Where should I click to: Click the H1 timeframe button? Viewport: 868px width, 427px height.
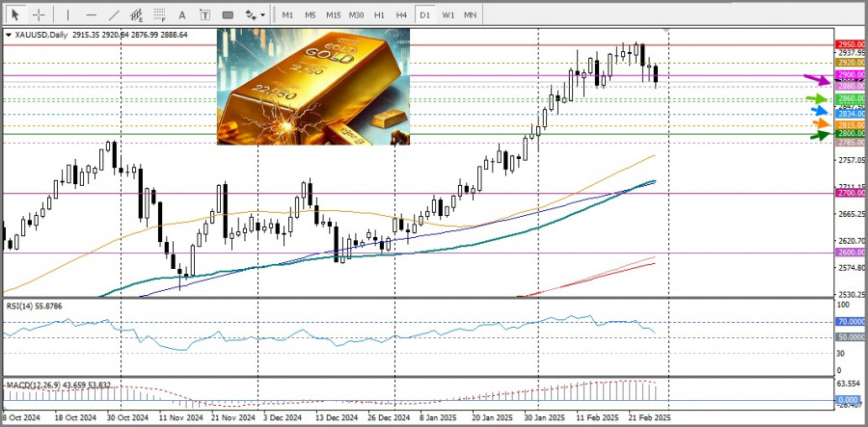coord(379,14)
